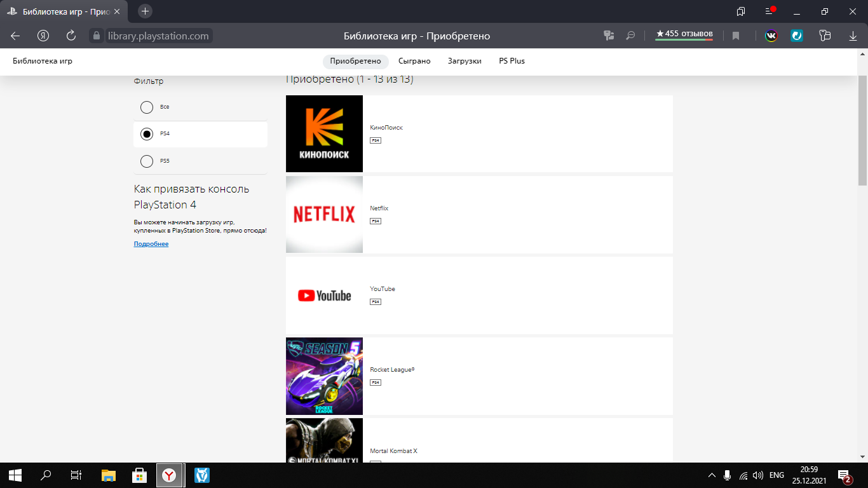The image size is (868, 488).
Task: Click the page search magnifier icon
Action: point(630,36)
